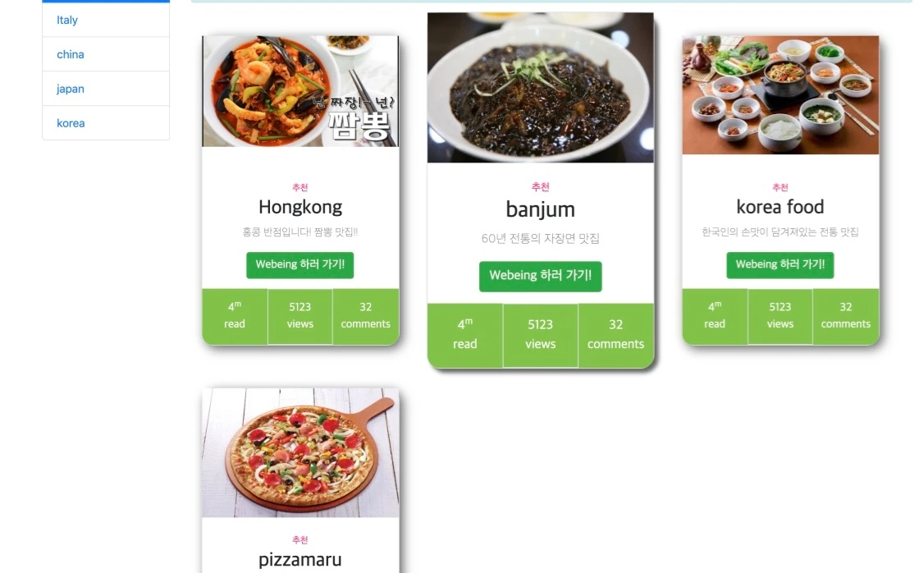Select 4m read stat on Hongkong card
Viewport: 924px width, 573px height.
click(x=235, y=315)
